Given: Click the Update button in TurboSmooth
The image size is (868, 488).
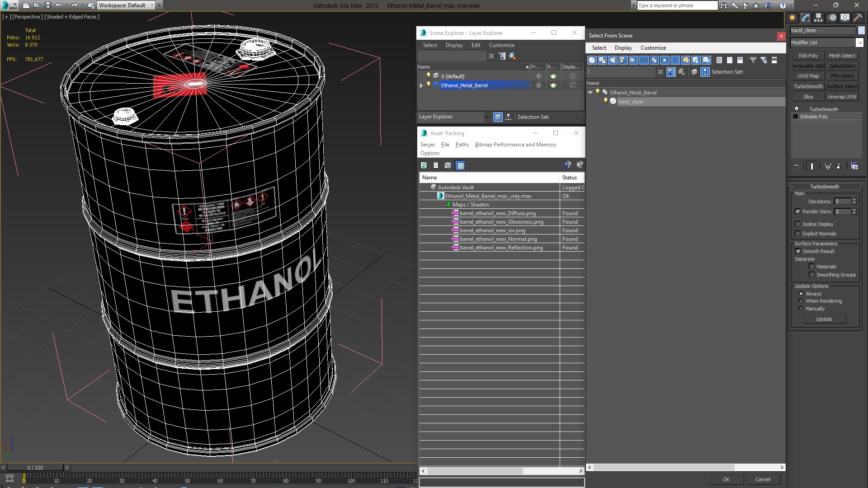Looking at the screenshot, I should coord(824,319).
